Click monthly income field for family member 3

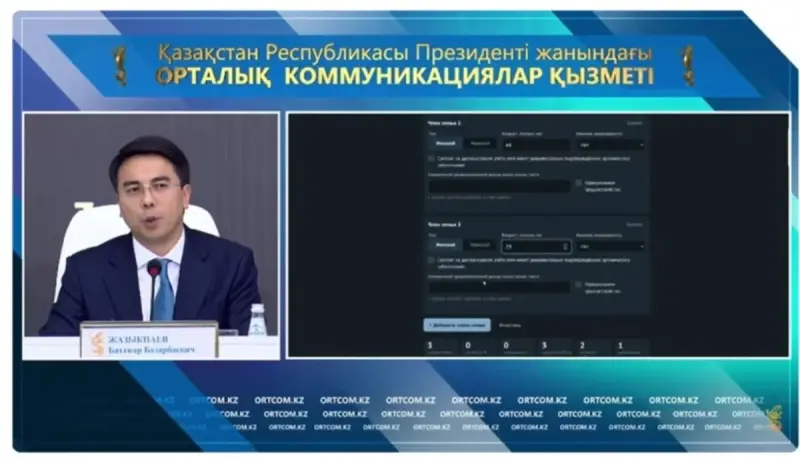coord(499,288)
